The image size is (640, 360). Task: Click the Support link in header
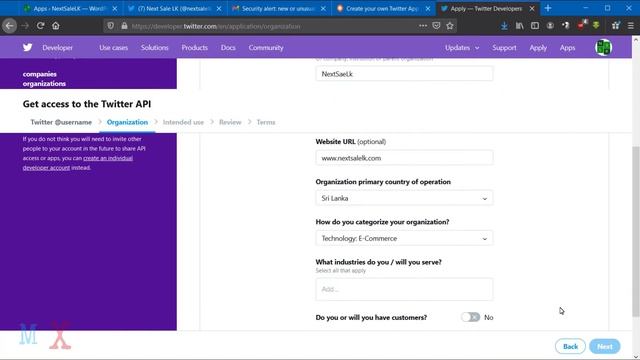point(504,48)
